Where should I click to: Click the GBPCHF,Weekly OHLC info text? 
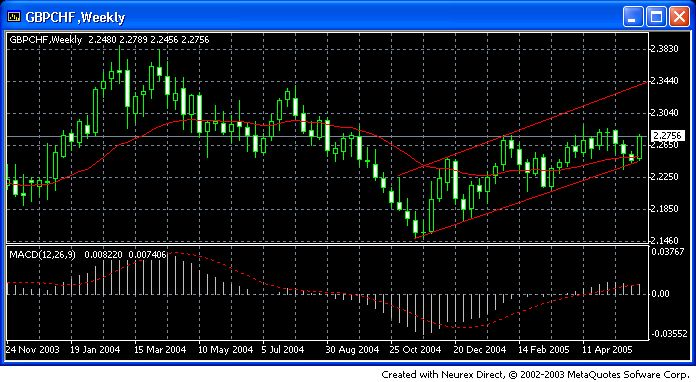(109, 39)
